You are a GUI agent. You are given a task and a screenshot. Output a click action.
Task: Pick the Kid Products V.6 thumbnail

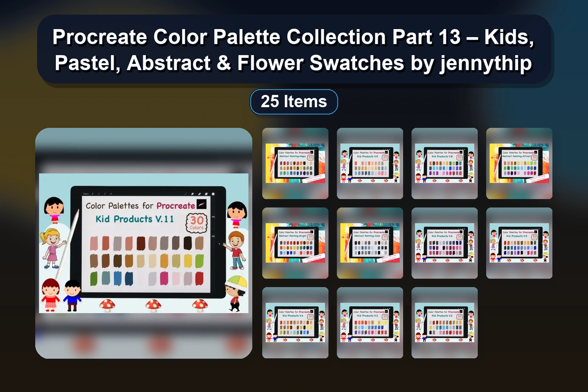[444, 243]
